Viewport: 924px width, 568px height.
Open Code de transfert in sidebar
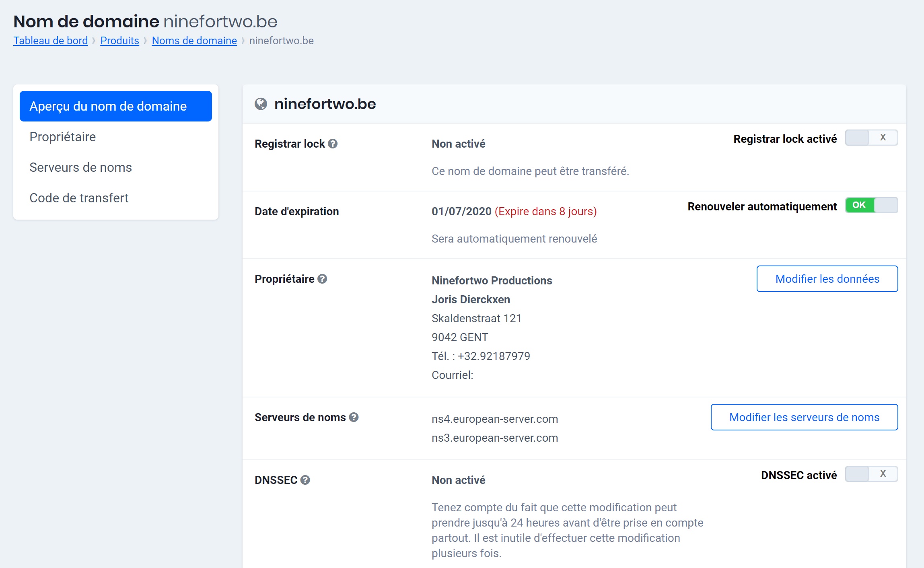[x=79, y=198]
